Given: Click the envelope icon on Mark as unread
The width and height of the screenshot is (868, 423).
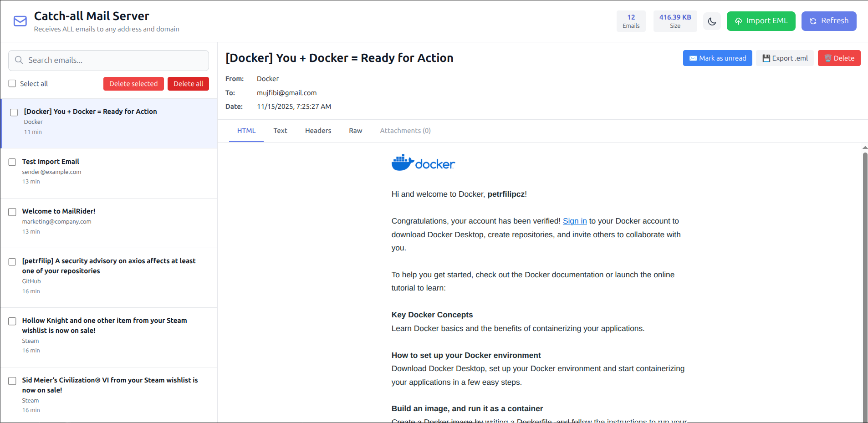Looking at the screenshot, I should click(692, 58).
